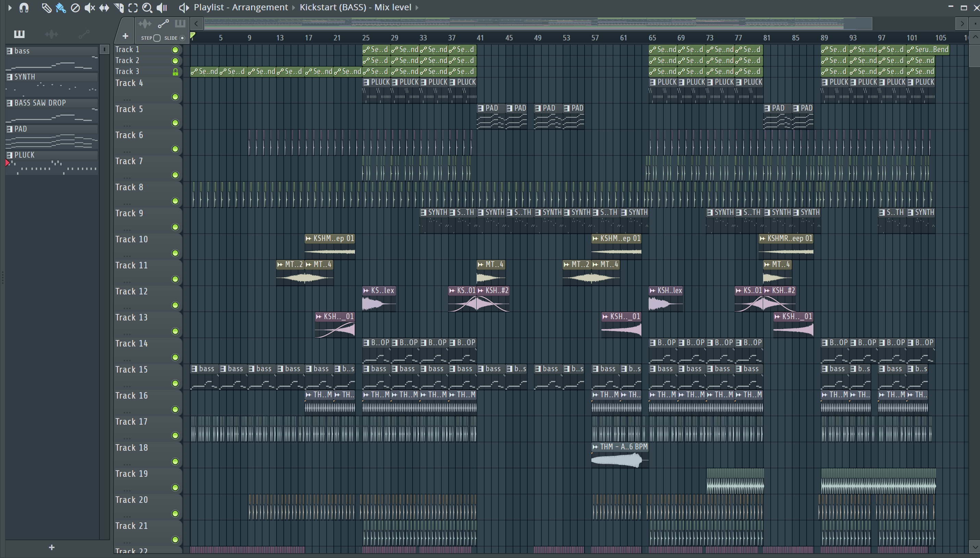The width and height of the screenshot is (980, 558).
Task: Select the Seru..Bend automation clip on Track 1
Action: click(928, 50)
